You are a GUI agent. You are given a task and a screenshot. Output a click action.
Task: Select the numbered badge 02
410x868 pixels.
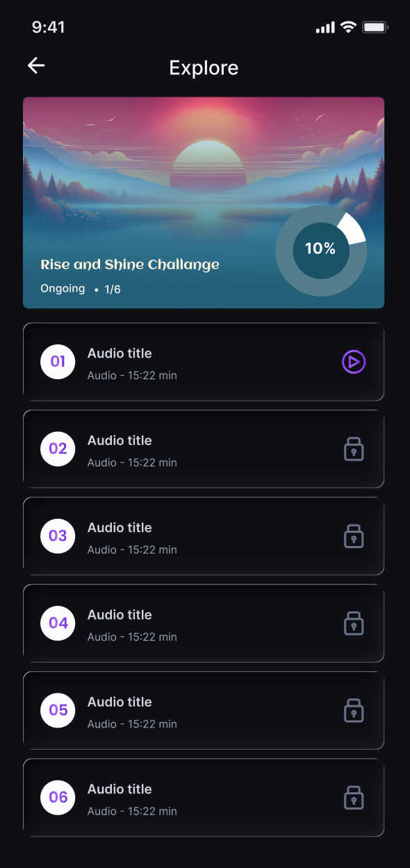57,449
